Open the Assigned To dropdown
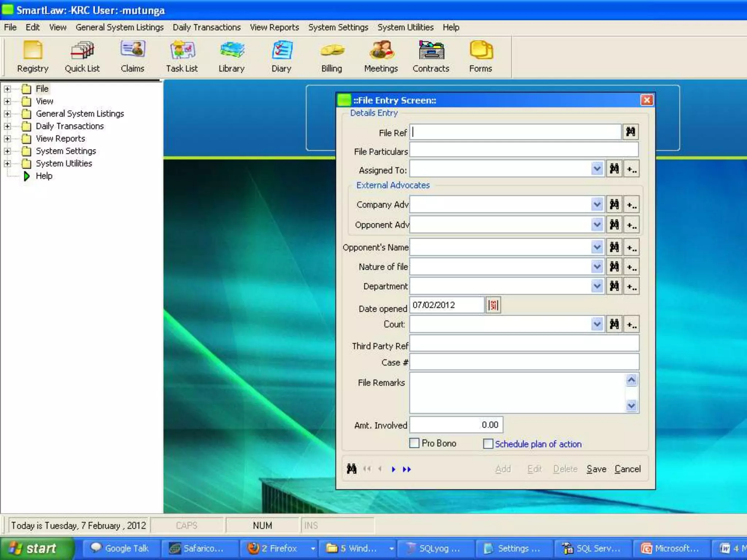Screen dimensions: 747x560 click(x=597, y=169)
